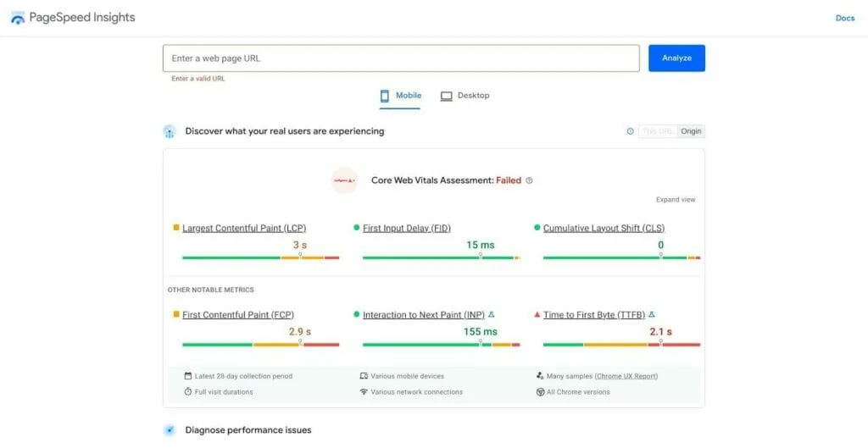This screenshot has width=868, height=448.
Task: Click the 0 CLS value
Action: pyautogui.click(x=660, y=245)
